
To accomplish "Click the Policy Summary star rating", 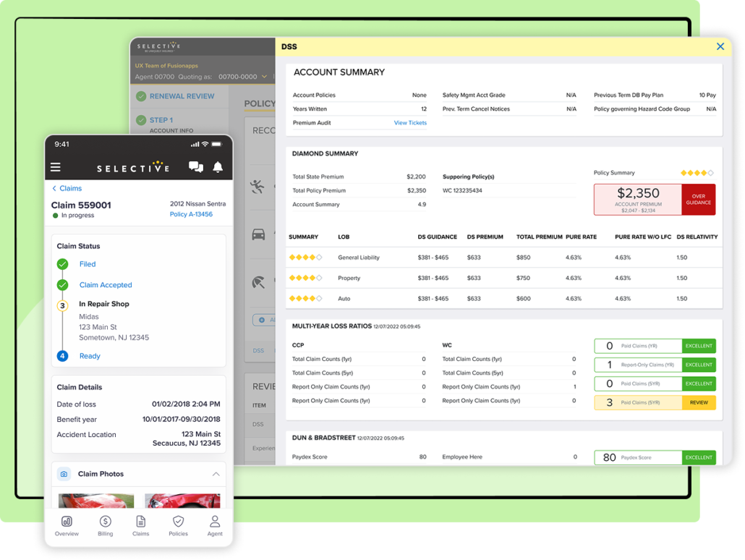I will coord(697,173).
